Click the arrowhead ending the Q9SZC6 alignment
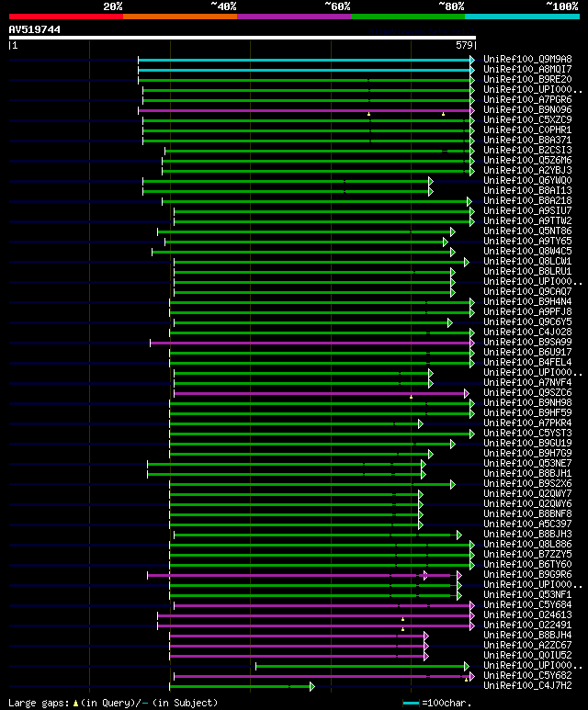This screenshot has height=710, width=588. (x=467, y=393)
